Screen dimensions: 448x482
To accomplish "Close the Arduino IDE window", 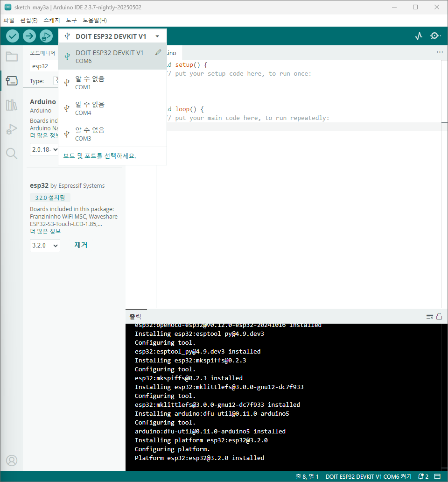I will [437, 7].
